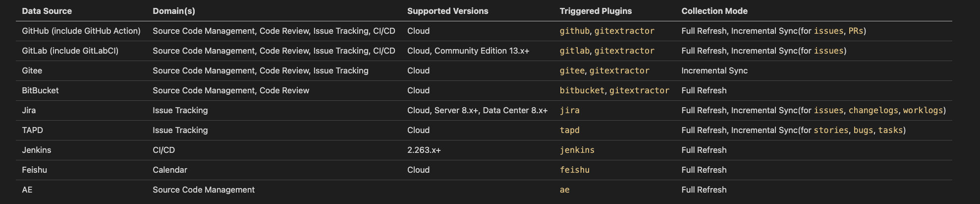Click the Jenkins data source cell
The width and height of the screenshot is (980, 204).
(x=37, y=150)
